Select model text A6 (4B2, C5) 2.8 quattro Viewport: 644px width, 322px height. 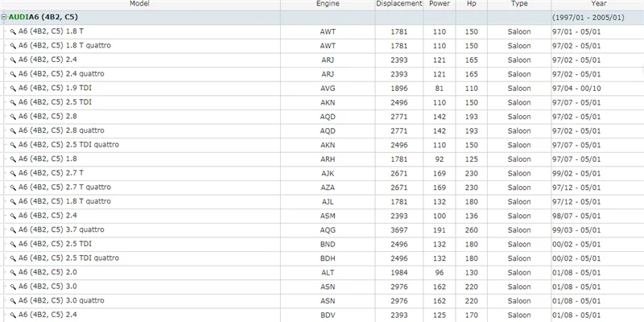(x=61, y=130)
